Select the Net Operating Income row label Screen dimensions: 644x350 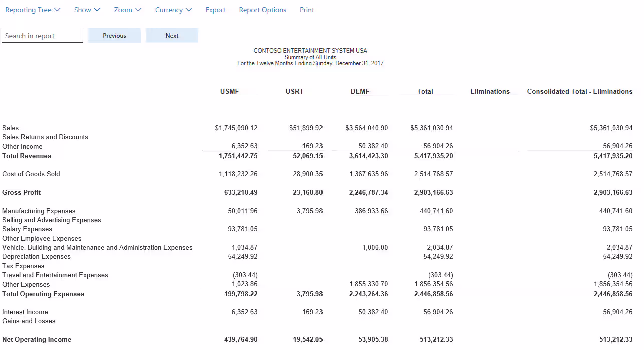pyautogui.click(x=37, y=340)
